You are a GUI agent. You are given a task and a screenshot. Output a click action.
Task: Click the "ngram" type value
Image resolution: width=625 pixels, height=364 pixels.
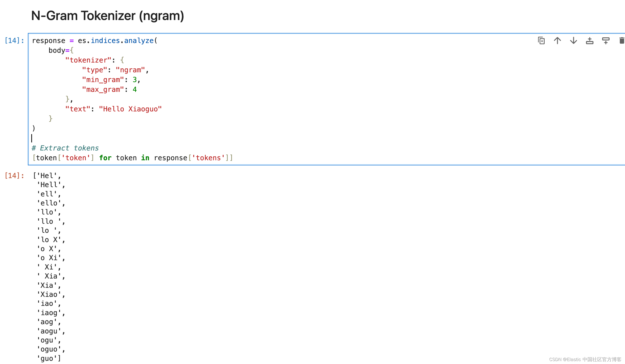point(130,70)
